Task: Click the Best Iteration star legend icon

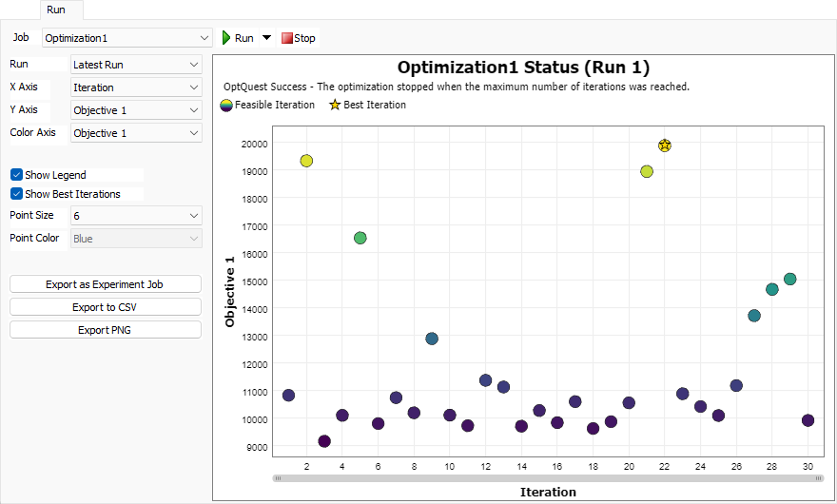Action: 335,105
